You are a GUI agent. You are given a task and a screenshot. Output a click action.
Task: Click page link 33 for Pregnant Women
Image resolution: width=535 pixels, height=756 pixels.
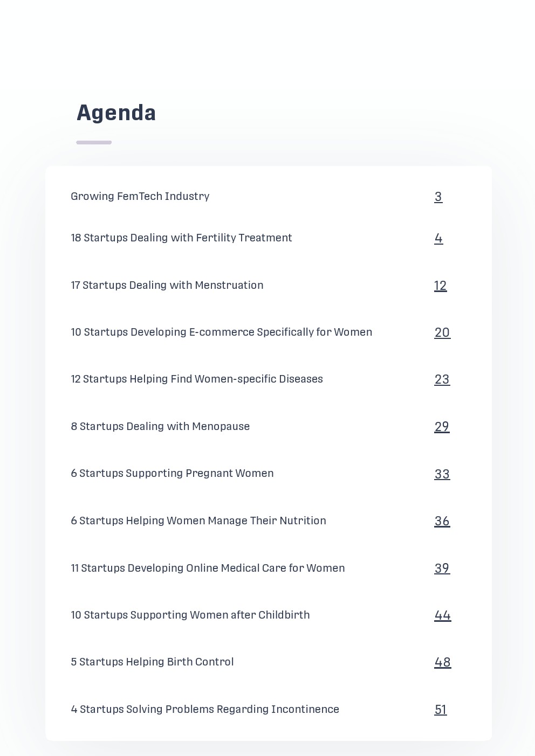pos(442,475)
